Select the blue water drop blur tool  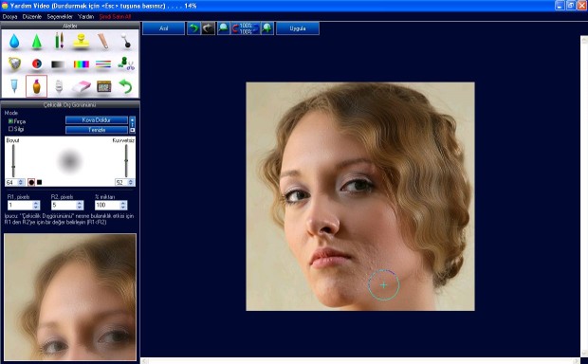[14, 42]
